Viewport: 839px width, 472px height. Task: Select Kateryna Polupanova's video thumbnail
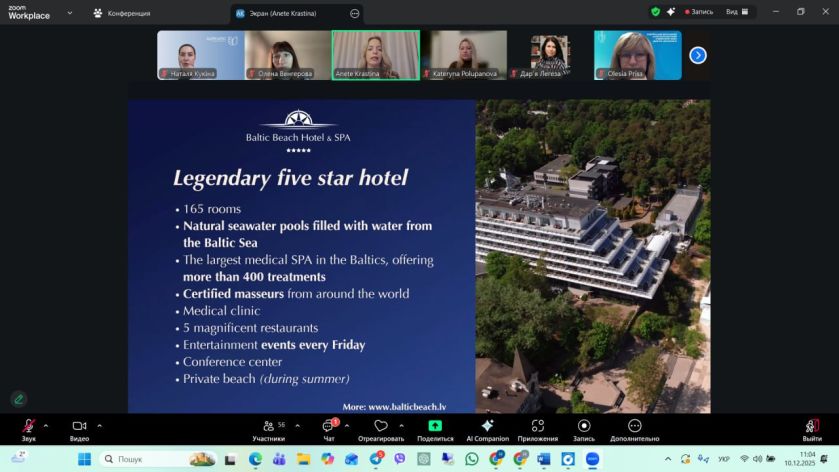(x=463, y=55)
